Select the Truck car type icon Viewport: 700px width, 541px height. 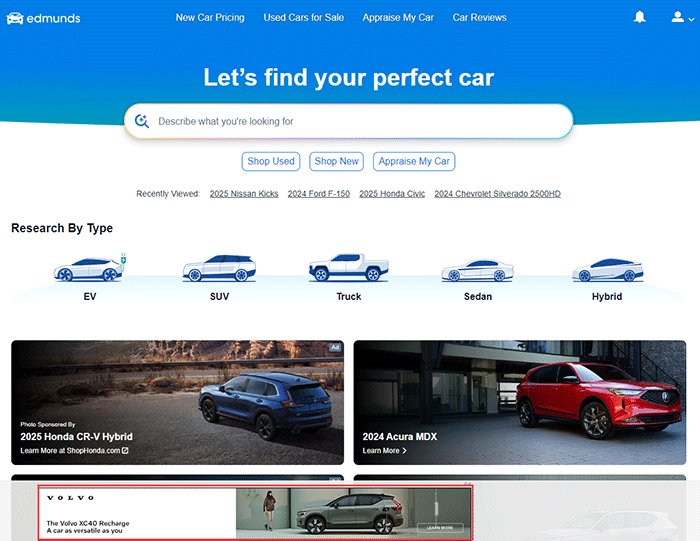tap(349, 268)
